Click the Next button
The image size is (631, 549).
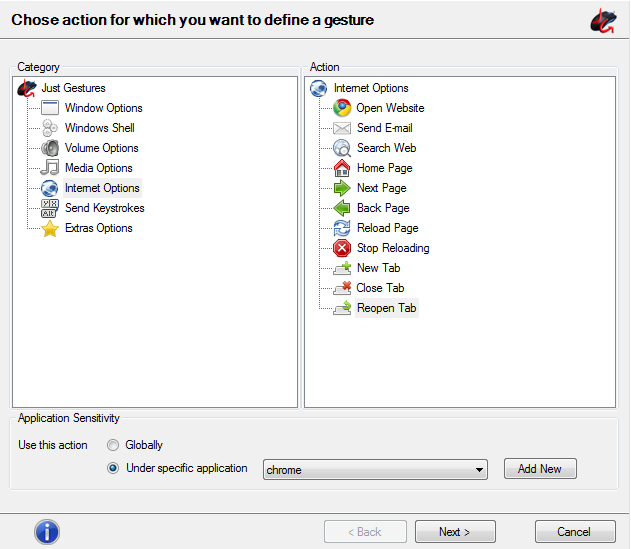coord(455,532)
